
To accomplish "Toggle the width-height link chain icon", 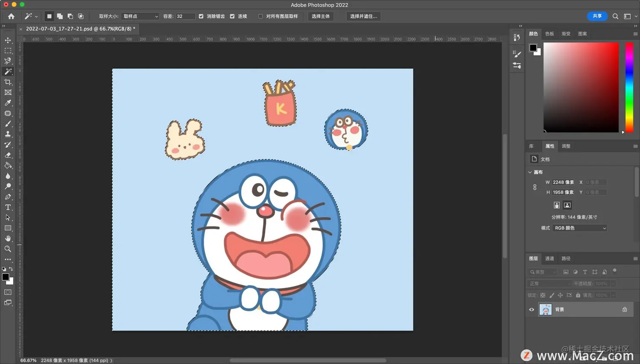I will (x=535, y=187).
